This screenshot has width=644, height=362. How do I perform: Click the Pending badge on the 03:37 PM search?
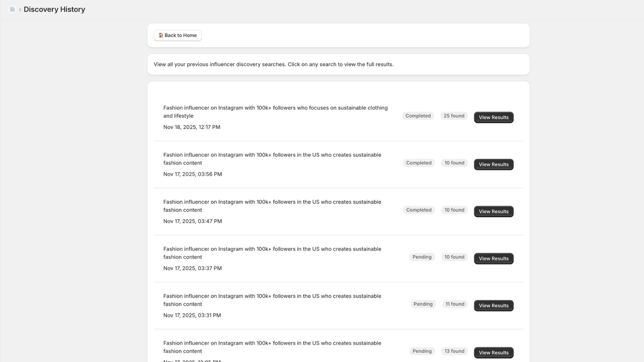(422, 257)
